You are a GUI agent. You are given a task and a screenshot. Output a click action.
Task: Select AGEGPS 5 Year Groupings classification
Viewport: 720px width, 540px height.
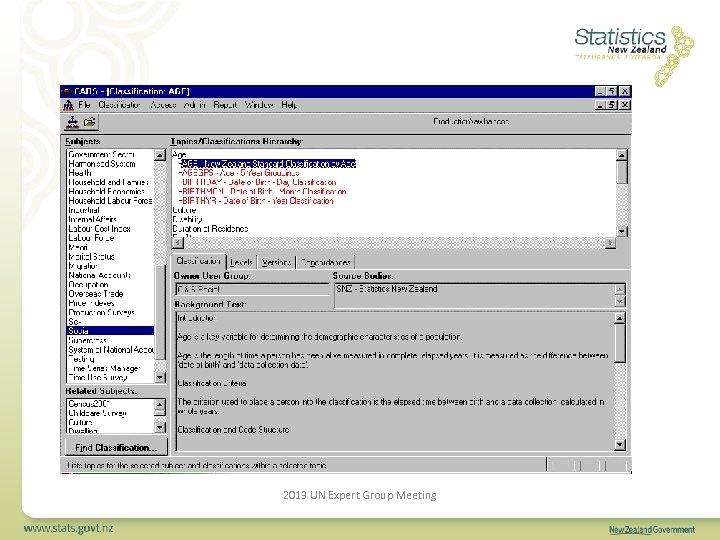tap(240, 173)
